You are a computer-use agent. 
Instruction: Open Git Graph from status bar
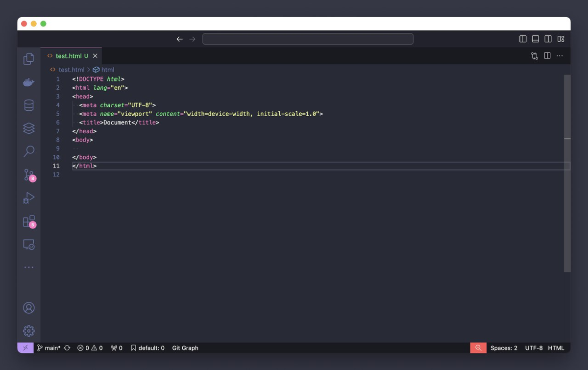click(185, 348)
